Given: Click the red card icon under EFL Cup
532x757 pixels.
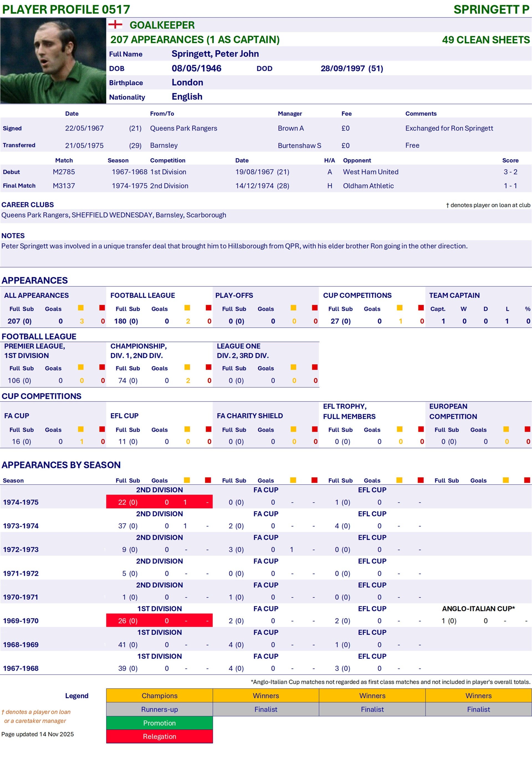Looking at the screenshot, I should point(208,429).
